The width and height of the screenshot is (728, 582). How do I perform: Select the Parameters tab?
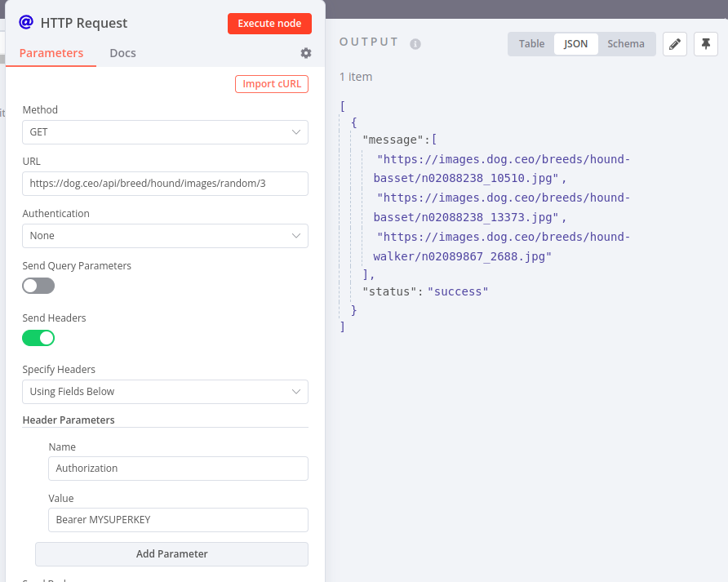51,52
